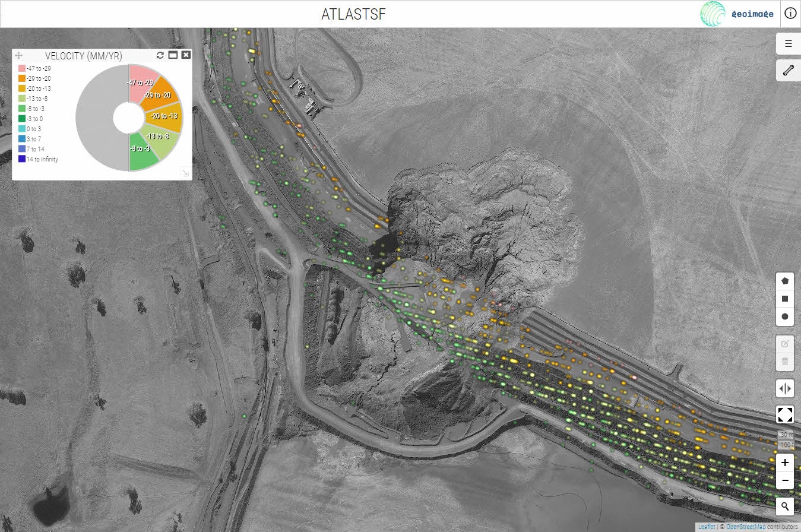801x532 pixels.
Task: Select the -13 to -8 legend swatch
Action: point(22,99)
